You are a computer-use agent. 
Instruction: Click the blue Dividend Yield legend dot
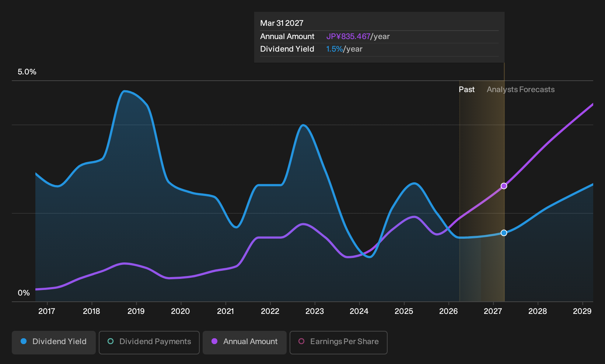[24, 341]
